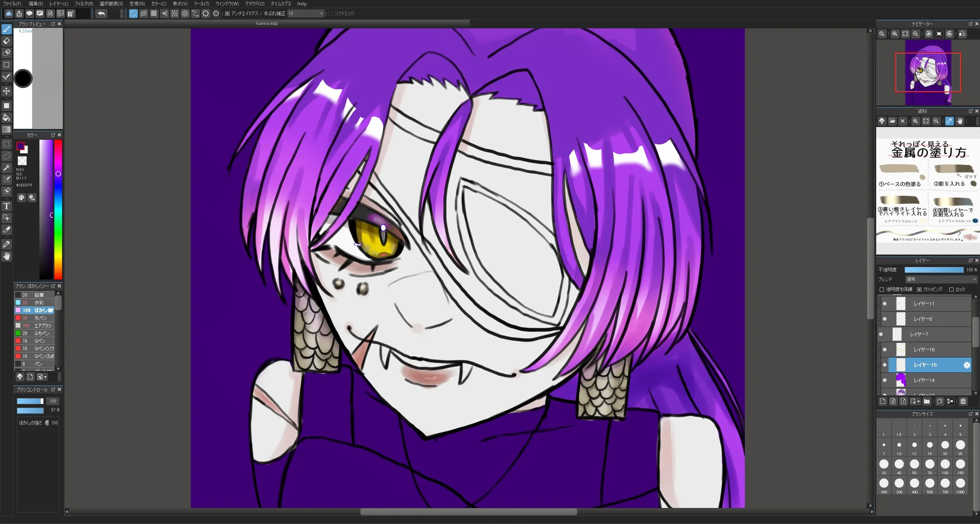Image resolution: width=980 pixels, height=524 pixels.
Task: Select the Bucket fill tool
Action: pos(7,118)
